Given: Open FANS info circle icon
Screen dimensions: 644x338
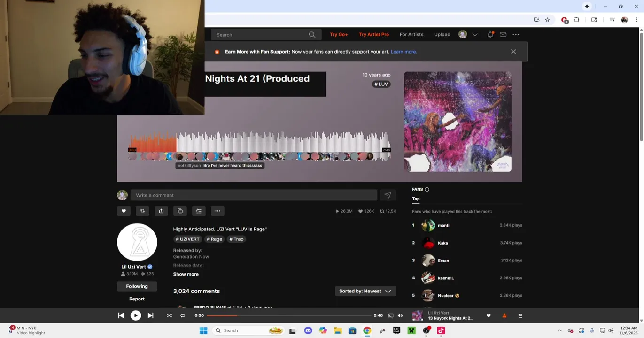Looking at the screenshot, I should 427,189.
